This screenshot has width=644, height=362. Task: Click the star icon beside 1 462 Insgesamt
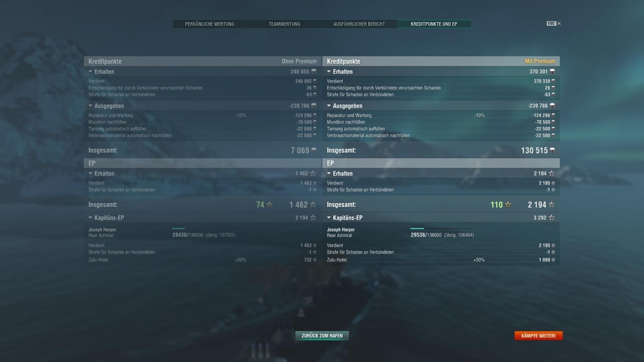tap(313, 204)
